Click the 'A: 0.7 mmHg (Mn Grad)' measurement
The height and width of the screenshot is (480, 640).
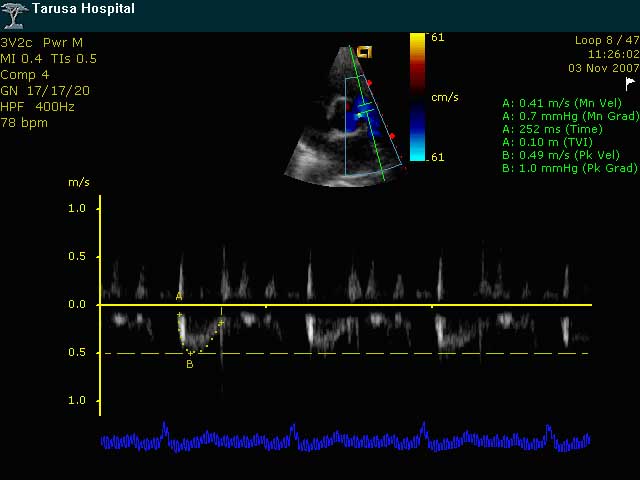(571, 116)
